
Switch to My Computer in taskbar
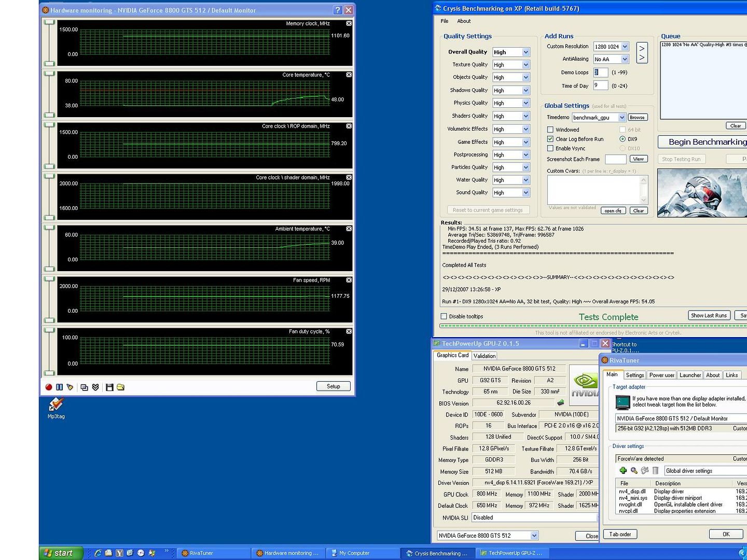pos(362,553)
